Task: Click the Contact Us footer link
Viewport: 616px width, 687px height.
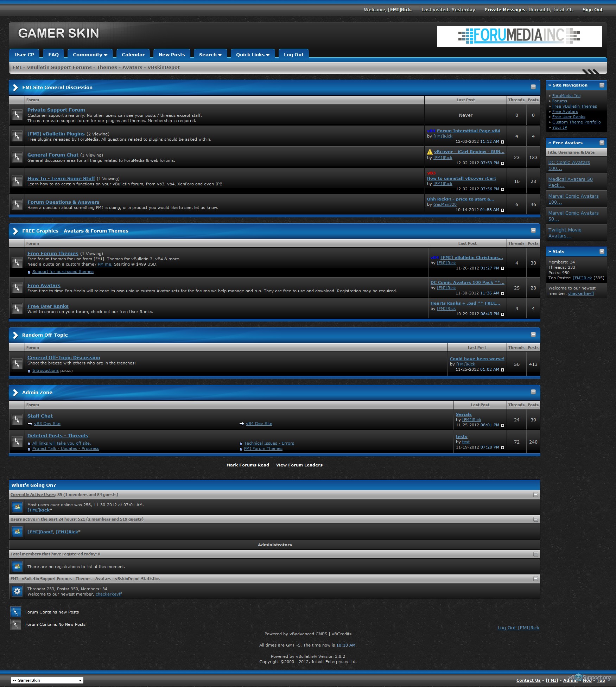Action: [528, 680]
